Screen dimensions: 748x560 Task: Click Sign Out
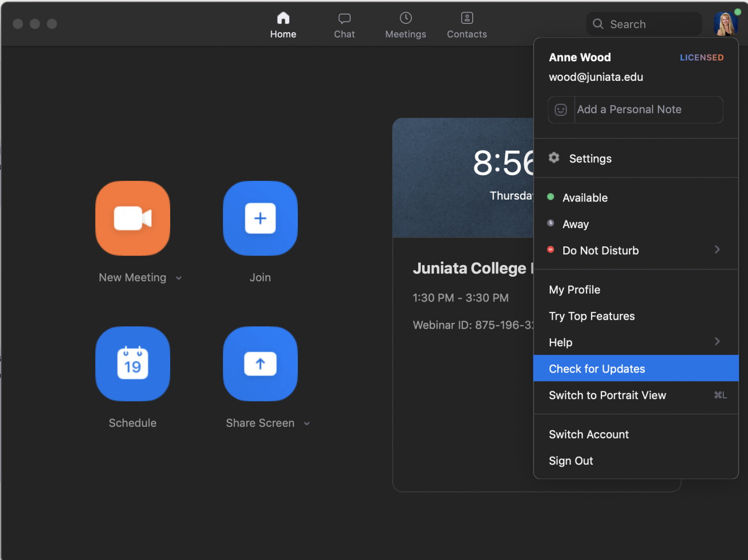636,461
